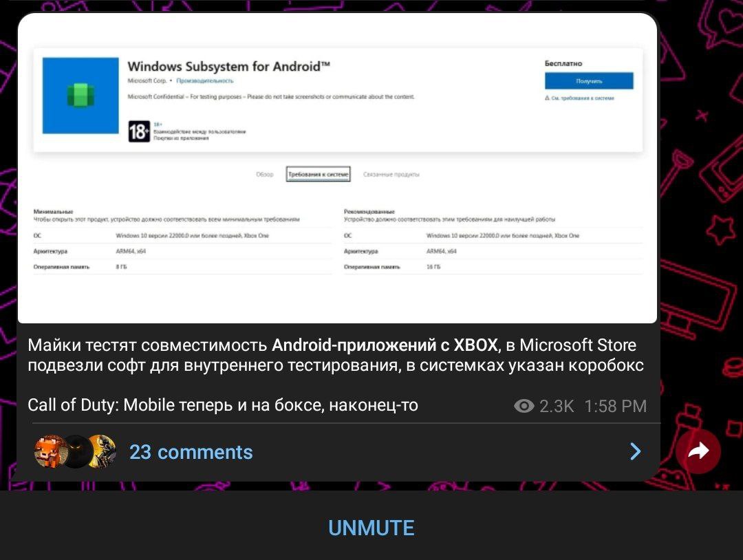Viewport: 743px width, 560px height.
Task: Open the Windows Subsystem for Android screenshot
Action: [337, 168]
